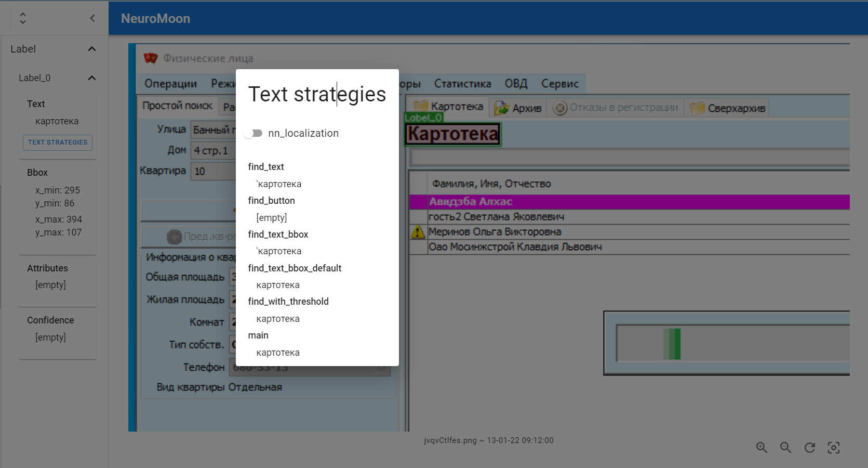Click the Физические лица window icon
The image size is (868, 468).
(x=151, y=58)
